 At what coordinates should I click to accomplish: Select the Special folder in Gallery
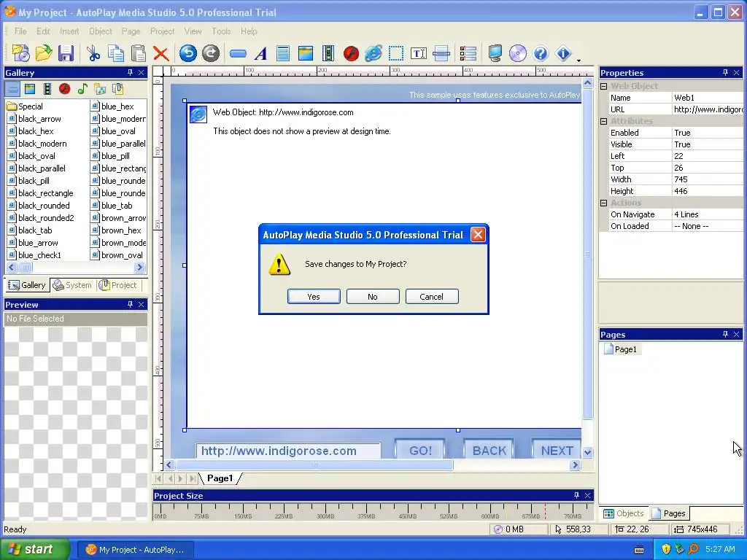click(x=26, y=106)
